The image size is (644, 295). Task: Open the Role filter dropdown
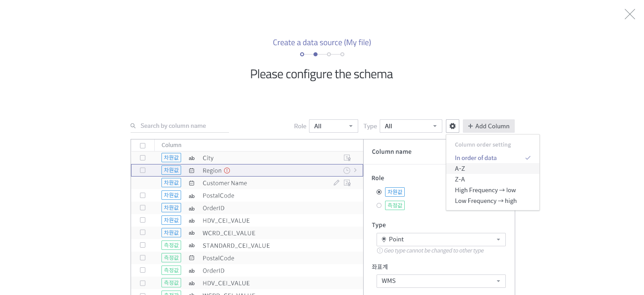[334, 126]
